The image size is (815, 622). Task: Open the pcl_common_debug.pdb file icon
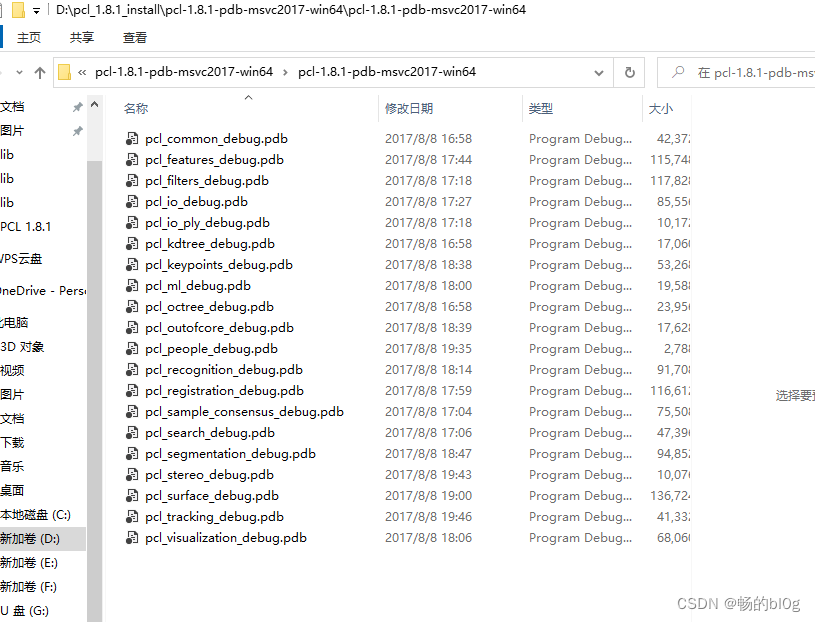[x=132, y=138]
